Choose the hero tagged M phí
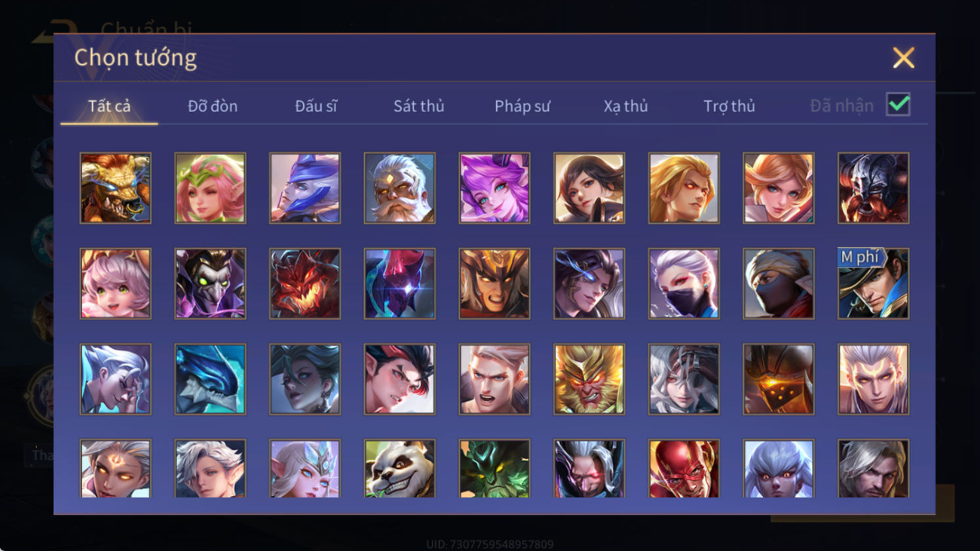 coord(874,283)
